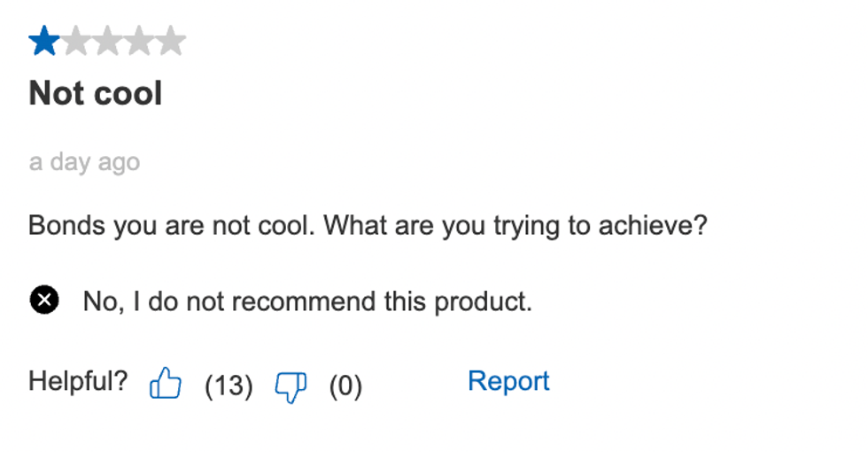Click the black circled X icon

pyautogui.click(x=44, y=300)
